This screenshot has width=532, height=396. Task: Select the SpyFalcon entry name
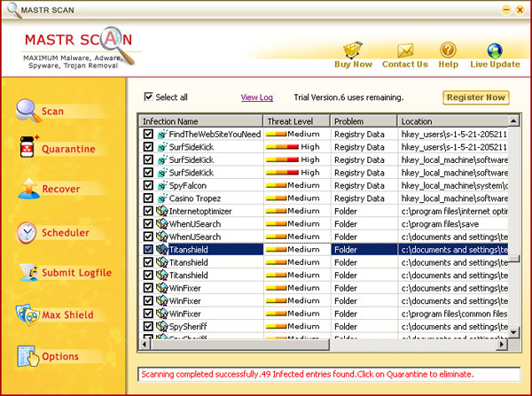click(188, 186)
